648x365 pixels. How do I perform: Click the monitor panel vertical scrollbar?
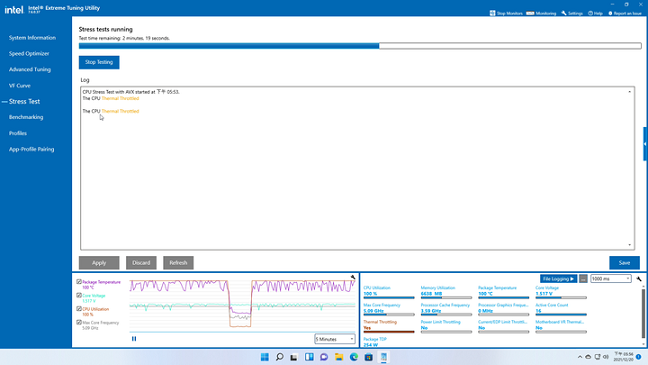pos(643,314)
